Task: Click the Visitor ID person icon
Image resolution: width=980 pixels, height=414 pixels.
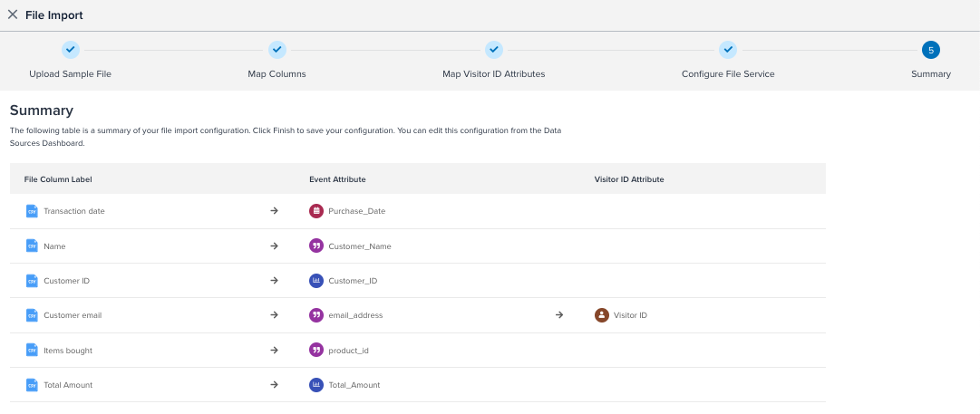Action: tap(601, 315)
